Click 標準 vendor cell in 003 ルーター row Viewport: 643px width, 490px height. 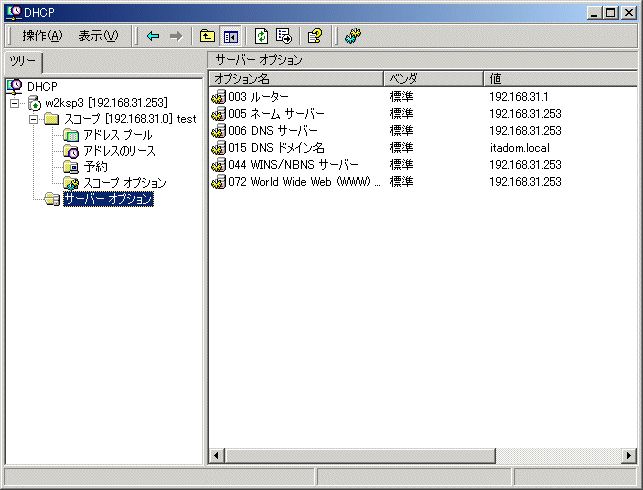click(401, 97)
